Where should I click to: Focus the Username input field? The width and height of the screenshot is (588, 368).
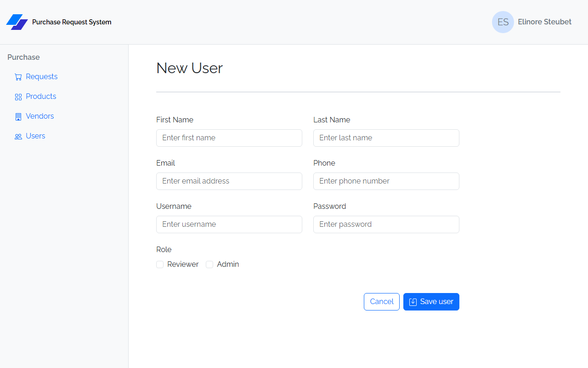click(x=229, y=224)
